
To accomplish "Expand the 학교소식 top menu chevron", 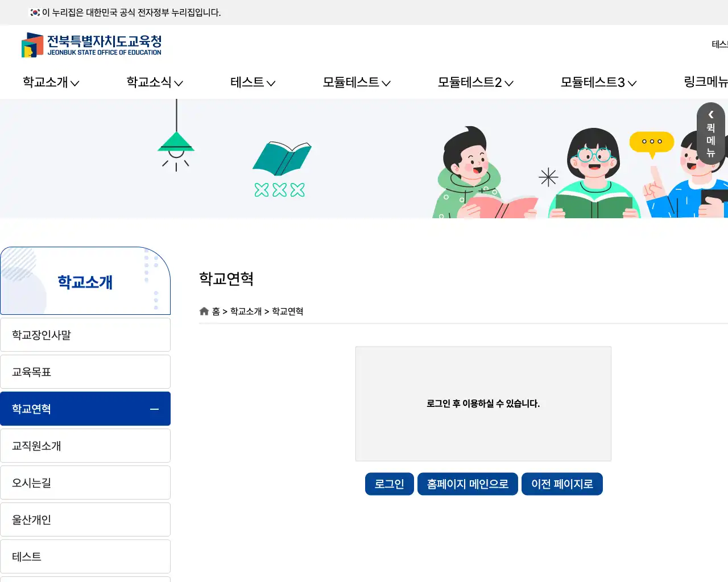I will [179, 83].
